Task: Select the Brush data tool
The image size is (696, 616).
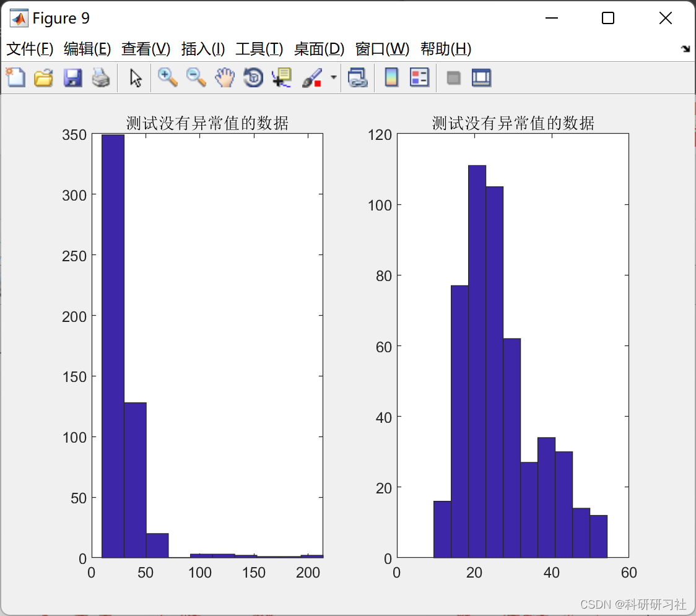Action: tap(312, 77)
